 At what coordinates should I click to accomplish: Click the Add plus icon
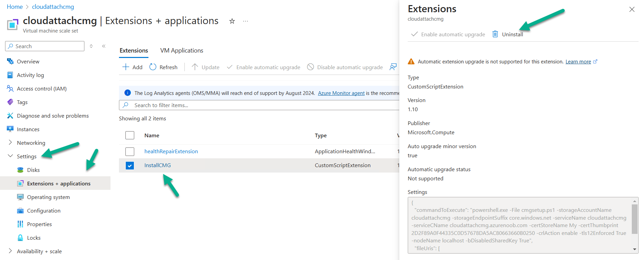126,67
